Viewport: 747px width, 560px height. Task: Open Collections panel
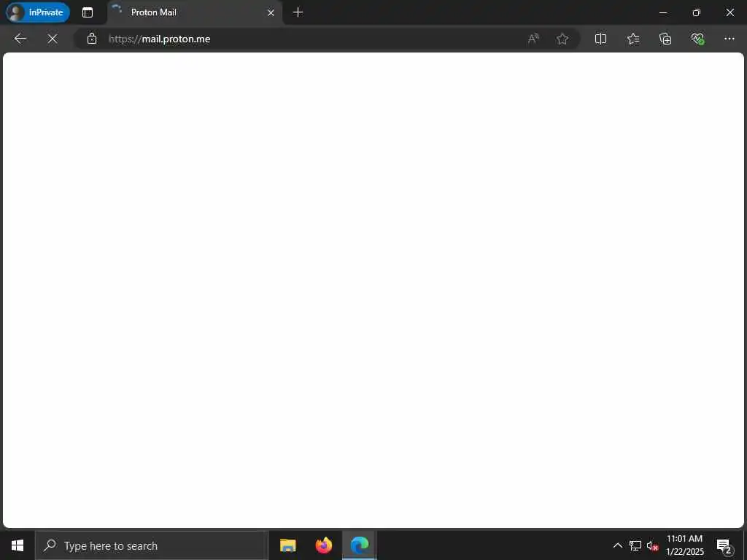coord(665,39)
